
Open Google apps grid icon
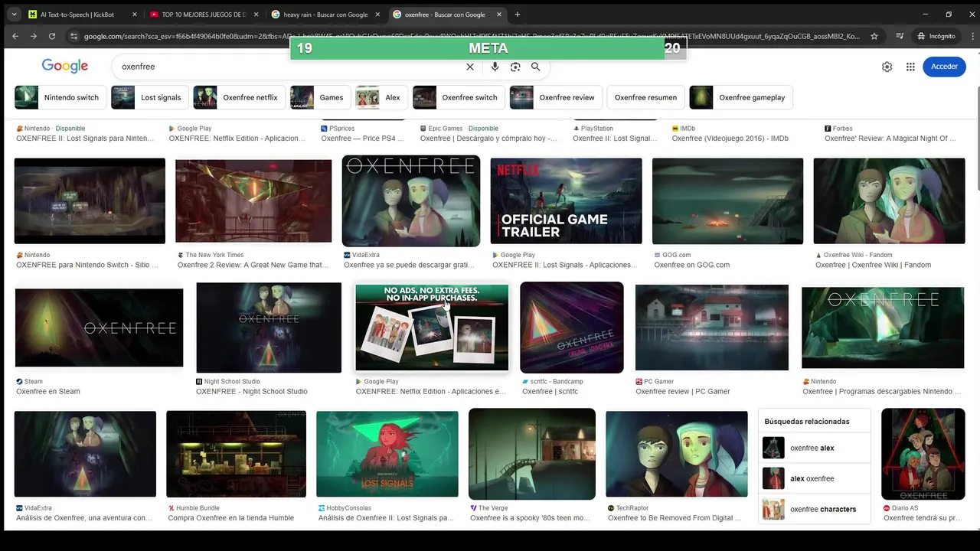910,67
